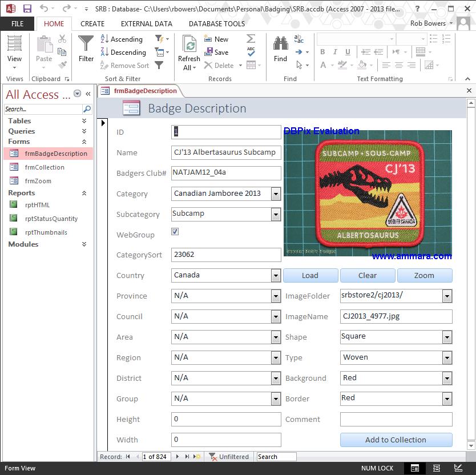Click the Find binoculars icon
Screen dimensions: 476x475
[280, 49]
